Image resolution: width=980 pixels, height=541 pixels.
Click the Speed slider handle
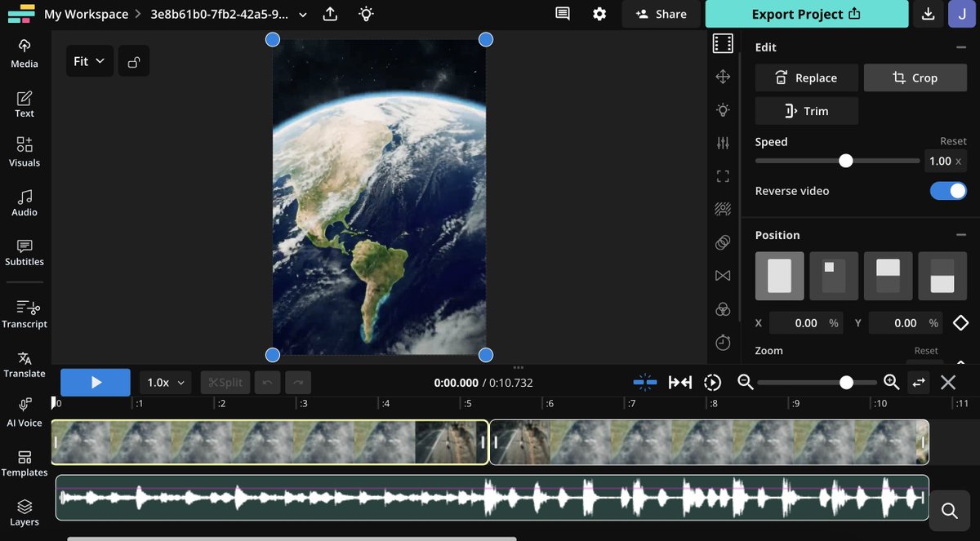click(846, 161)
